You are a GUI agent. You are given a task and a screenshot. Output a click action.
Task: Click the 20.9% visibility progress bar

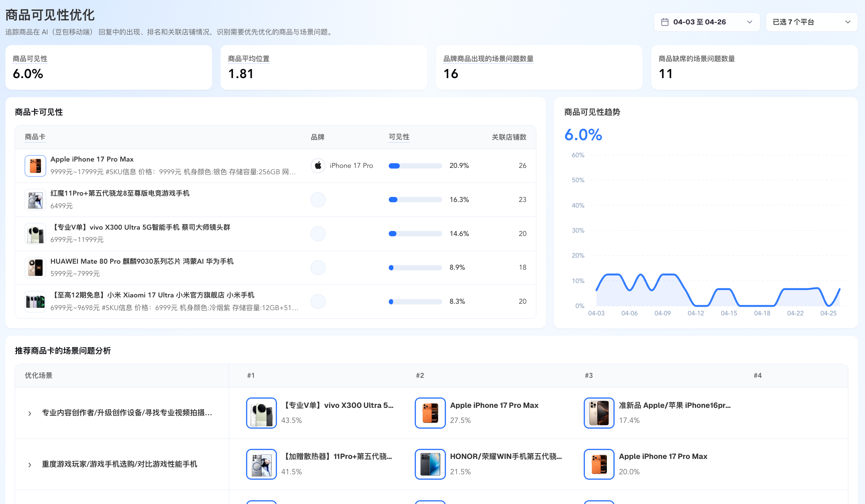(415, 166)
